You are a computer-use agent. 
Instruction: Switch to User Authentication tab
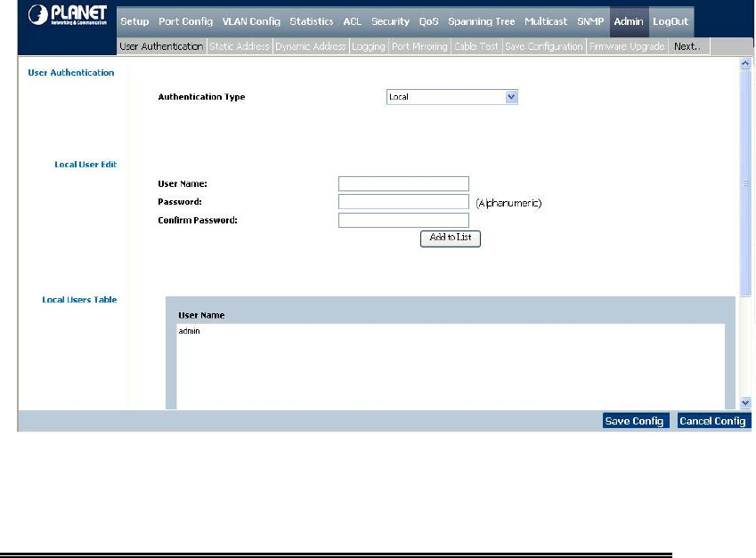tap(161, 46)
